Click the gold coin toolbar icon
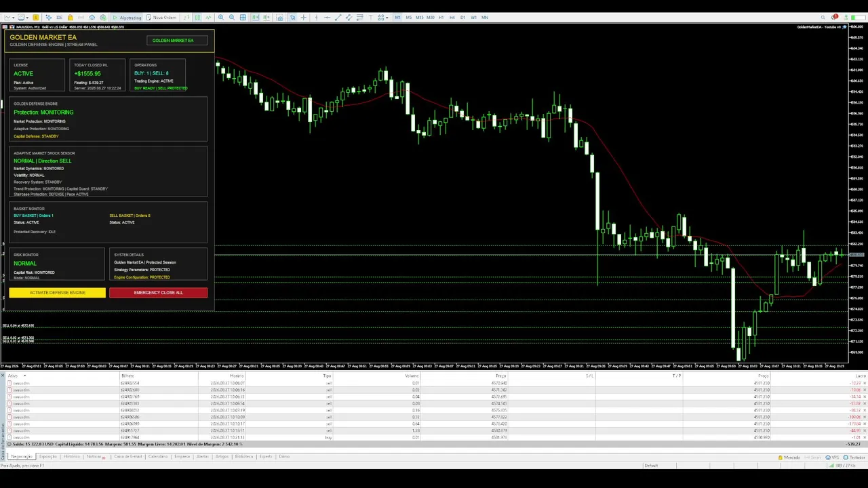The height and width of the screenshot is (488, 868). (35, 18)
